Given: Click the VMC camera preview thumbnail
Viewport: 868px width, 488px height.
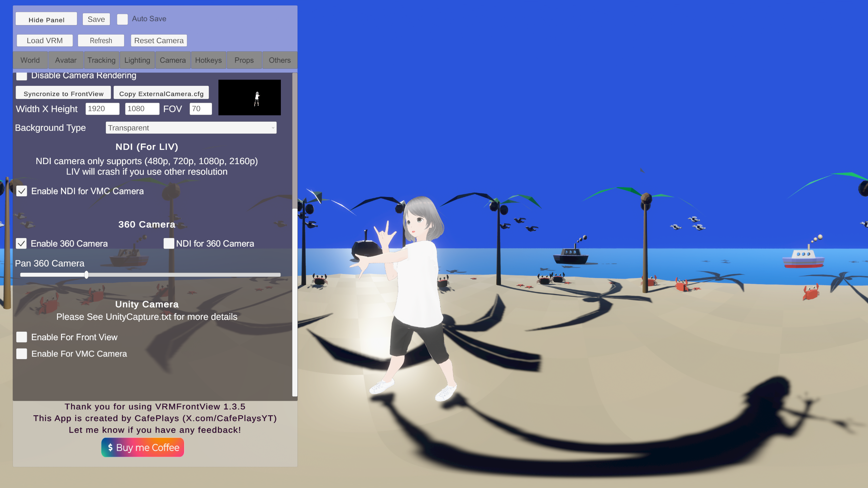Looking at the screenshot, I should click(249, 97).
